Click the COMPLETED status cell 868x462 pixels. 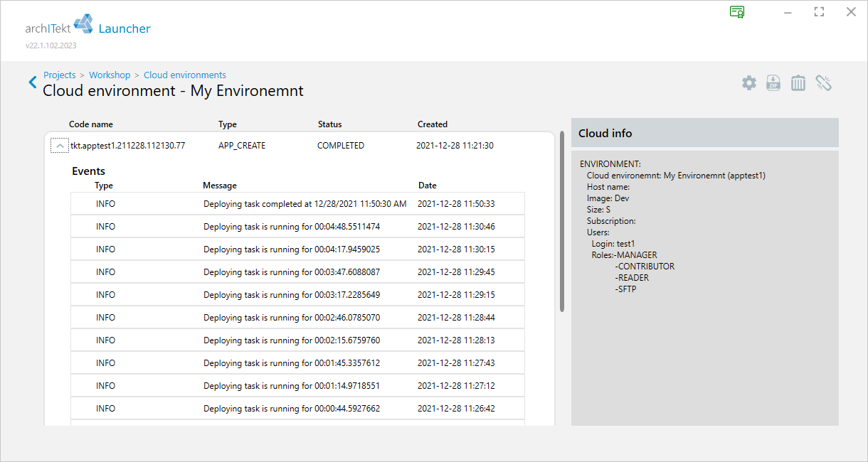(341, 146)
